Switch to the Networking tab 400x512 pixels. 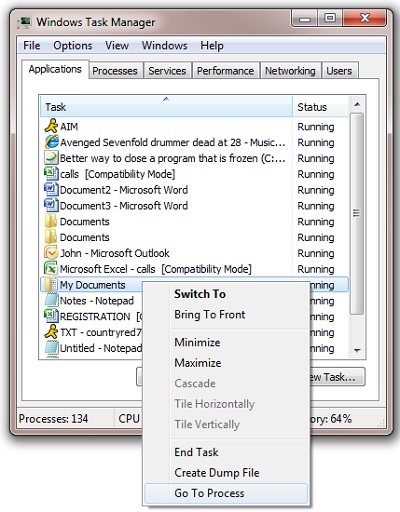[x=290, y=71]
